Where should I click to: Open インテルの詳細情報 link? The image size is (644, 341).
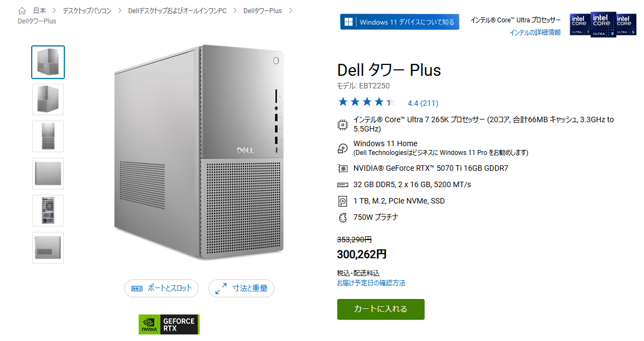(x=535, y=33)
